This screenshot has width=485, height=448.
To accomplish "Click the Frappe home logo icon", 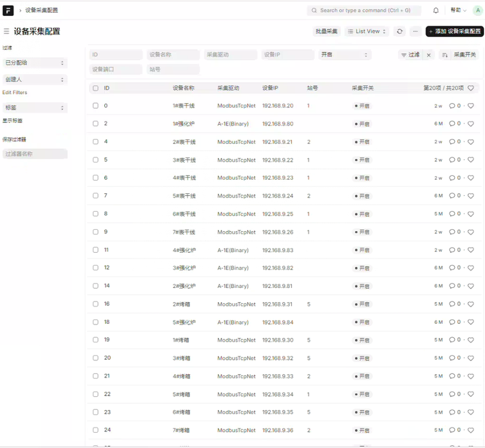I will pos(8,10).
